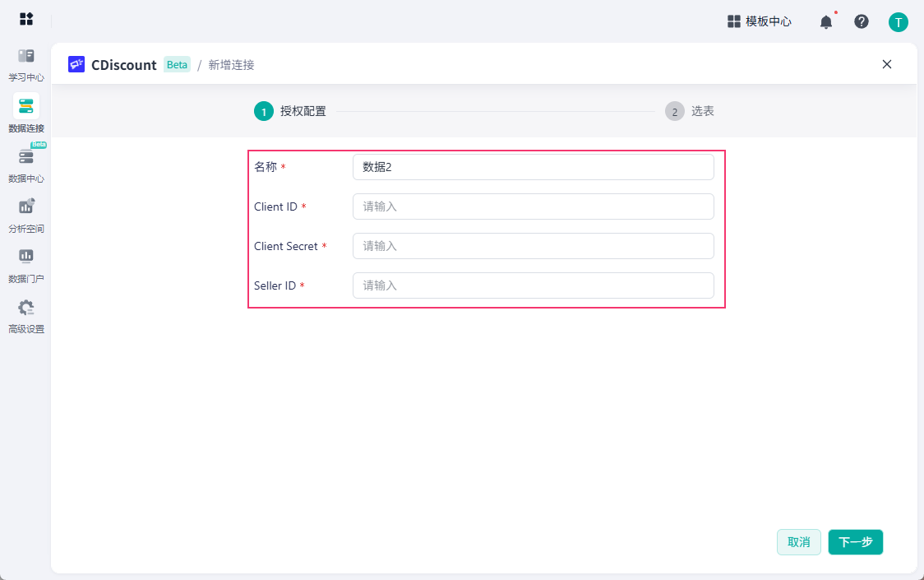
Task: Select 数据连接 sidebar icon
Action: click(26, 106)
